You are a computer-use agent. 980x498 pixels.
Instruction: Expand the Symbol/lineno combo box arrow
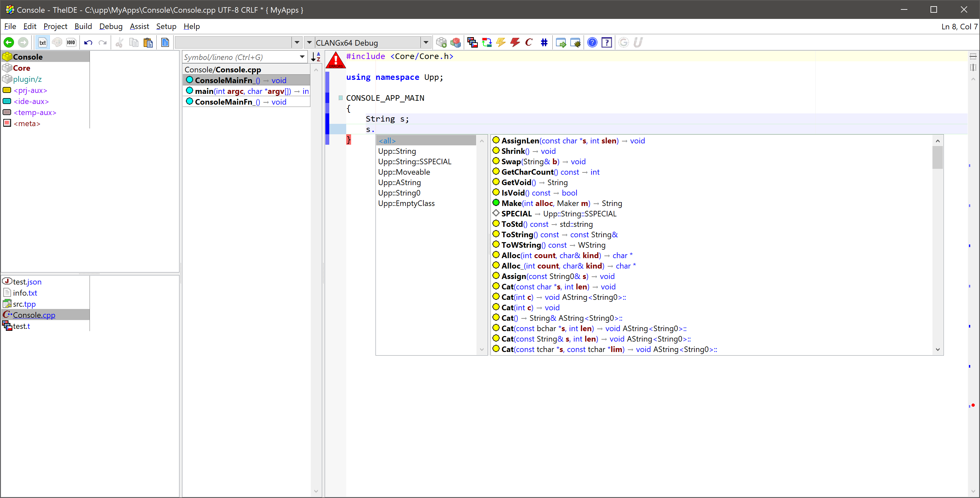(x=302, y=57)
